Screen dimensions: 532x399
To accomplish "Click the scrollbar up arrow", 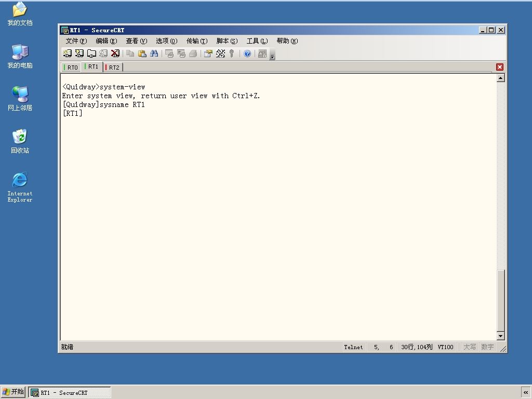I will [x=500, y=78].
